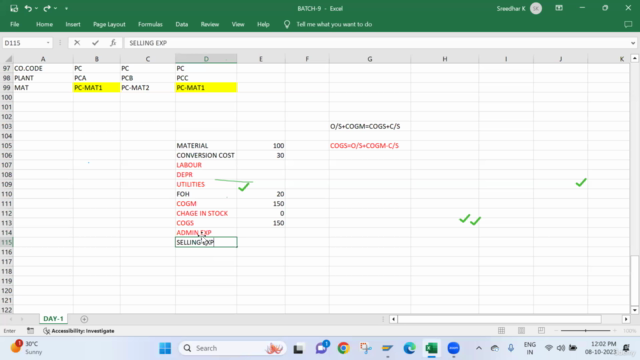Screen dimensions: 640x360
Task: Open Ribbon Display Options icon
Action: pos(559,8)
